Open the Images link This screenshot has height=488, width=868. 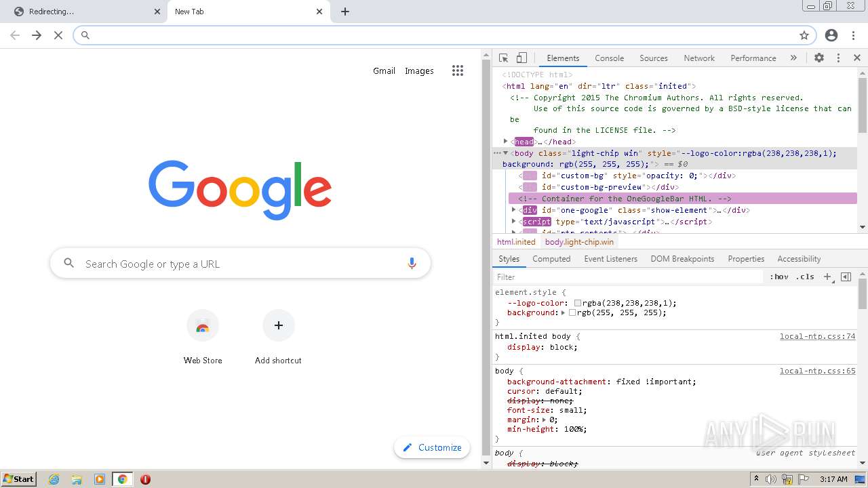419,70
